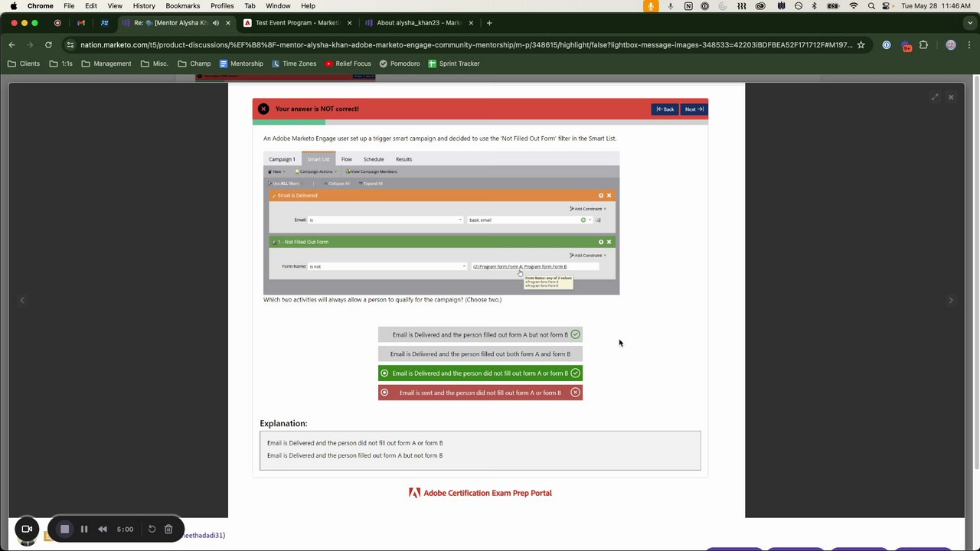The width and height of the screenshot is (980, 551).
Task: Open the Mentorship bookmark
Action: click(241, 64)
